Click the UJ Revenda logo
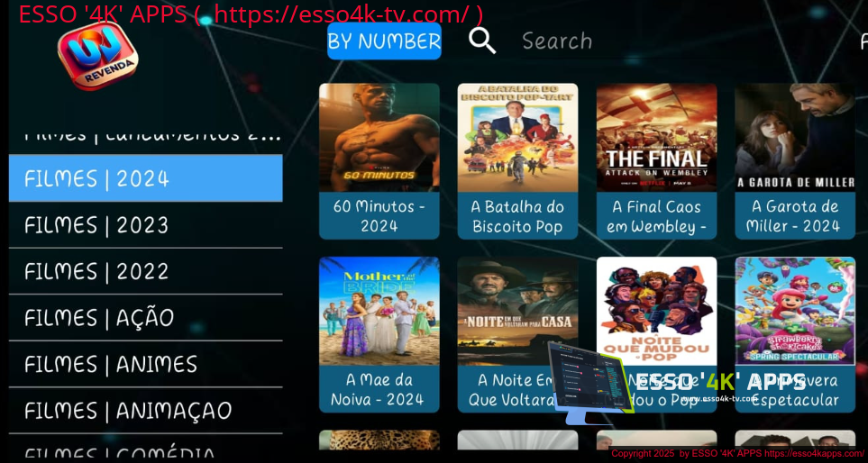The image size is (868, 463). [98, 56]
